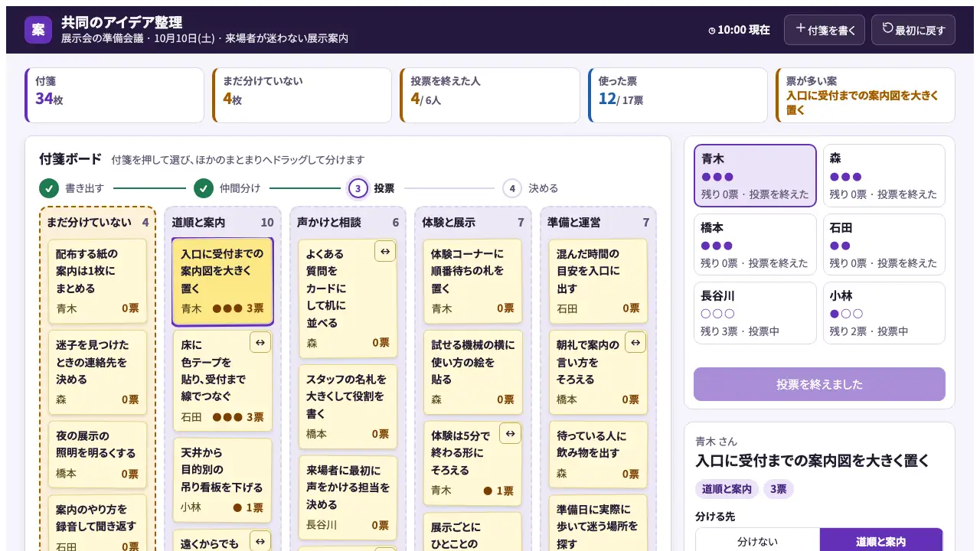Image resolution: width=980 pixels, height=551 pixels.
Task: Click the 道順と案内 tag in the detail panel
Action: [x=727, y=489]
